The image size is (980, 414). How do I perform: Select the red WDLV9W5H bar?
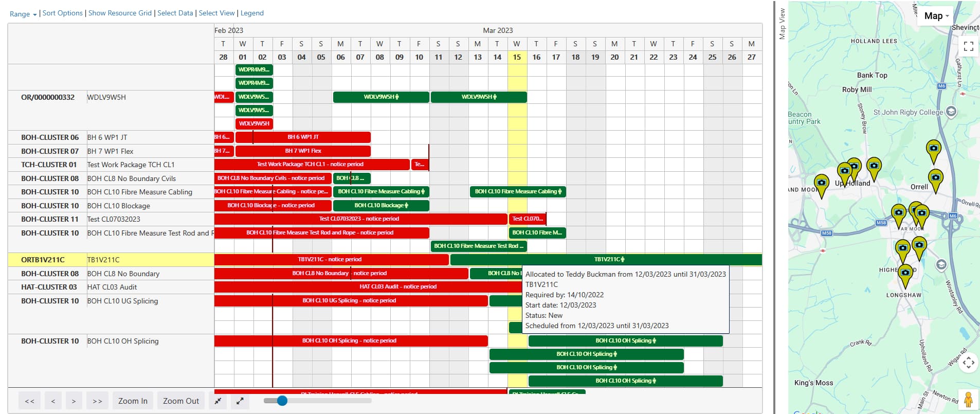tap(254, 123)
